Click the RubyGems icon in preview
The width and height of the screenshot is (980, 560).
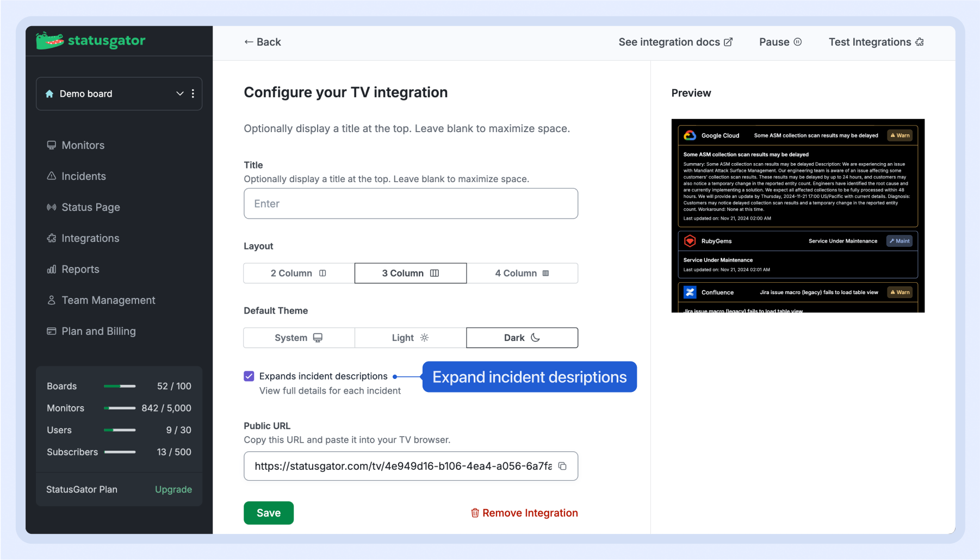[x=690, y=241]
